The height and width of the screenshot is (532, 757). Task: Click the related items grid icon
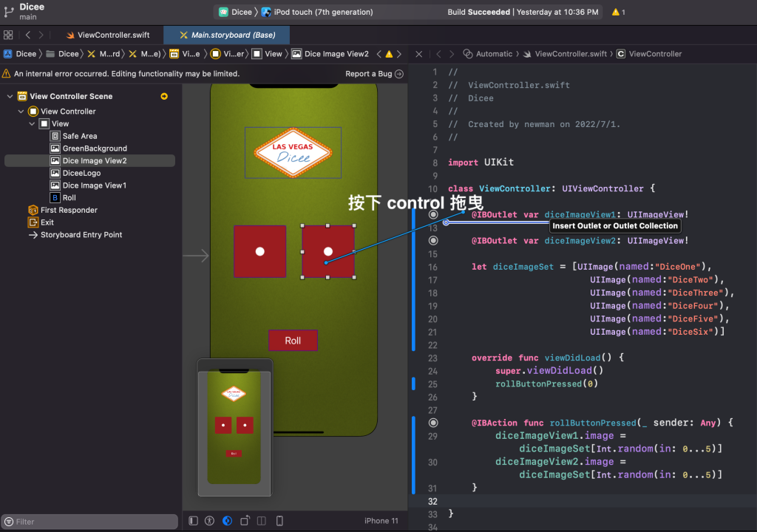point(8,35)
